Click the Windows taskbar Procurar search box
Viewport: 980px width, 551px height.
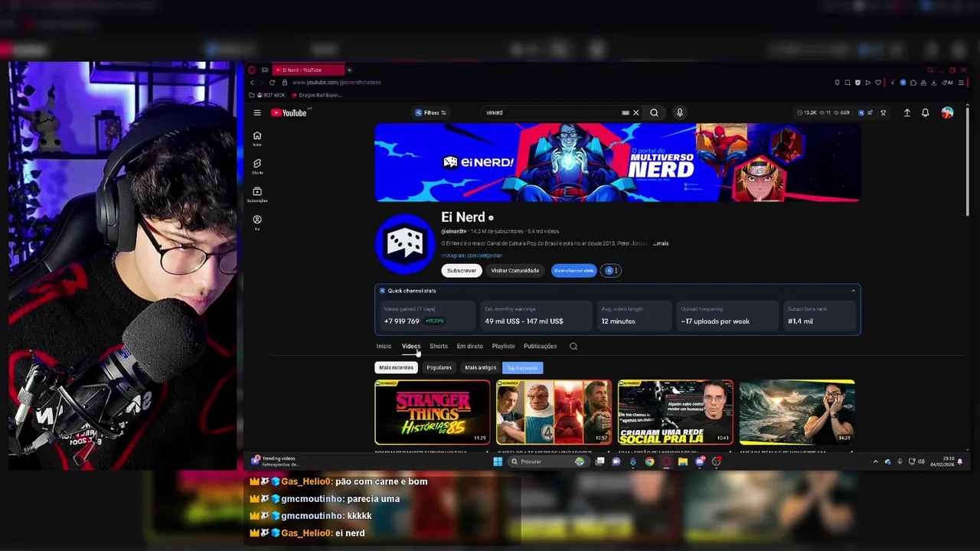click(547, 461)
